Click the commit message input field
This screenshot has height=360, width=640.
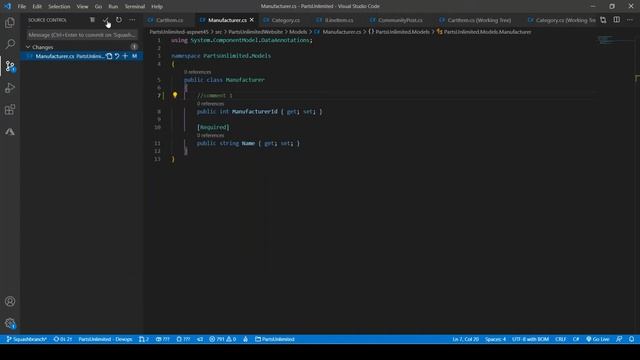coord(82,35)
